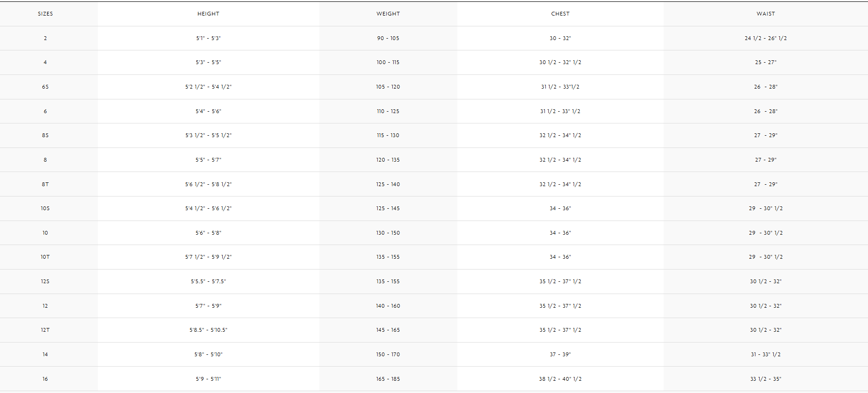Click the HEIGHT column header
The width and height of the screenshot is (868, 393).
(208, 14)
